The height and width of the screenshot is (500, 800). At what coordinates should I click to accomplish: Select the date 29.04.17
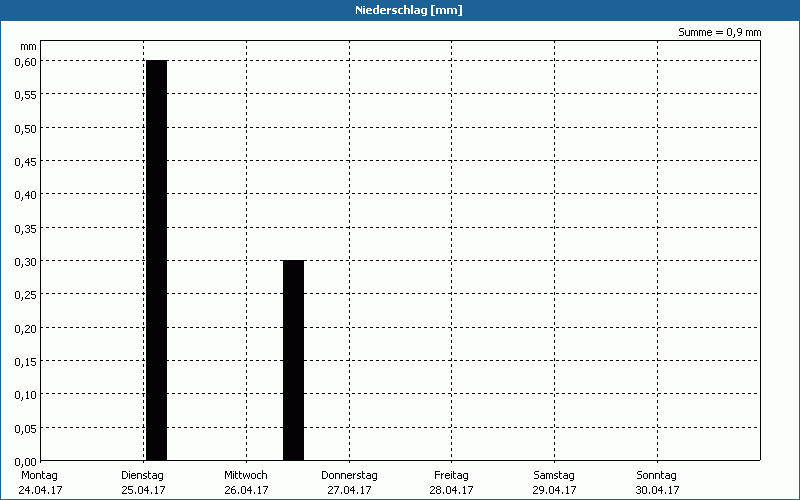(554, 490)
